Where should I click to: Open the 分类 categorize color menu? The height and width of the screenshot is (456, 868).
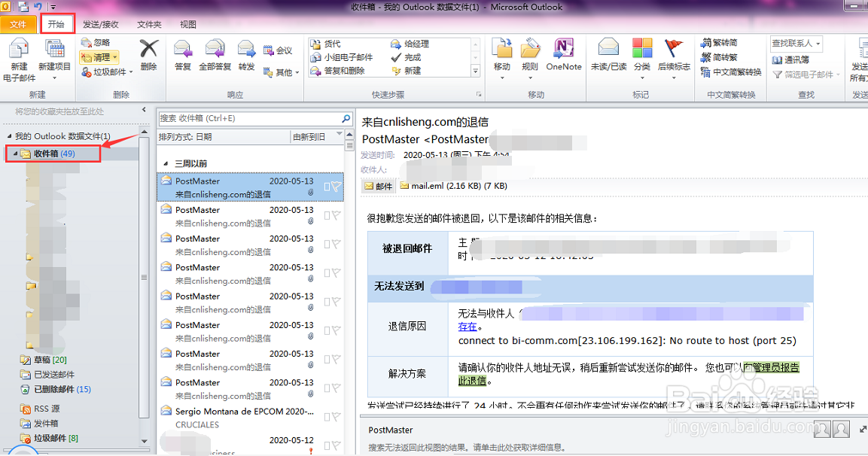pyautogui.click(x=642, y=59)
